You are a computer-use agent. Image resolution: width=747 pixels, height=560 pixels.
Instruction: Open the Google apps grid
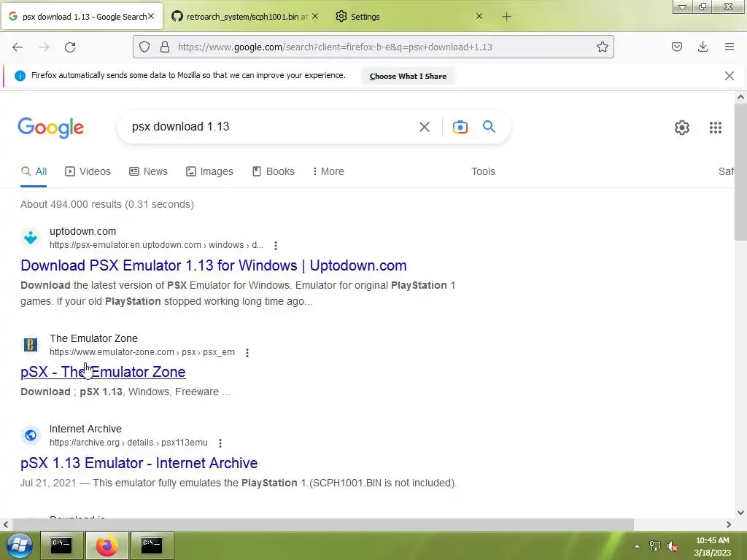pos(716,128)
